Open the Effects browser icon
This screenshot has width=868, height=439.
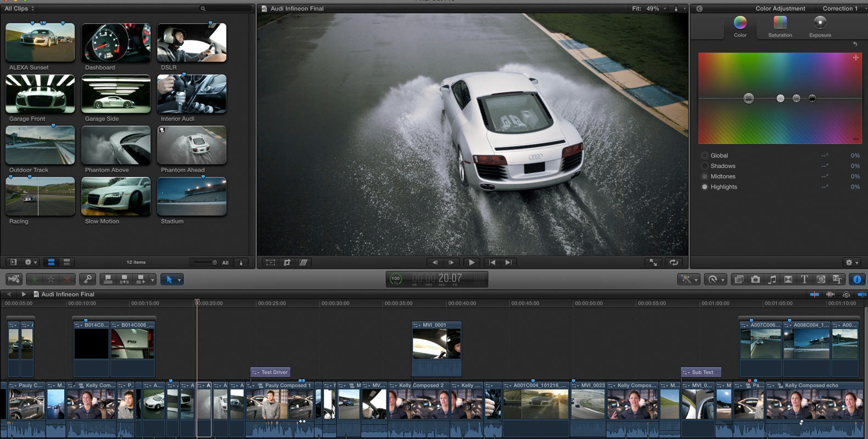coord(739,279)
